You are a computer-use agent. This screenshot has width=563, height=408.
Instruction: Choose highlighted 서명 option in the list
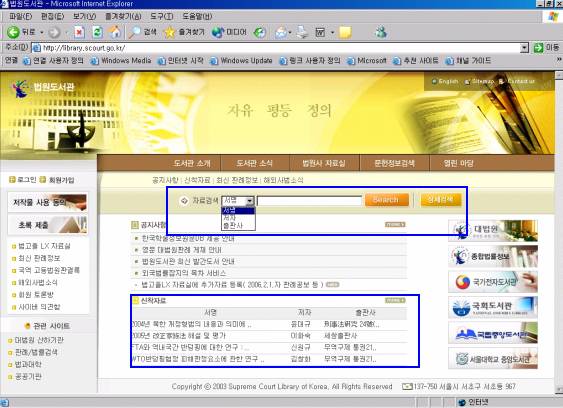(238, 210)
